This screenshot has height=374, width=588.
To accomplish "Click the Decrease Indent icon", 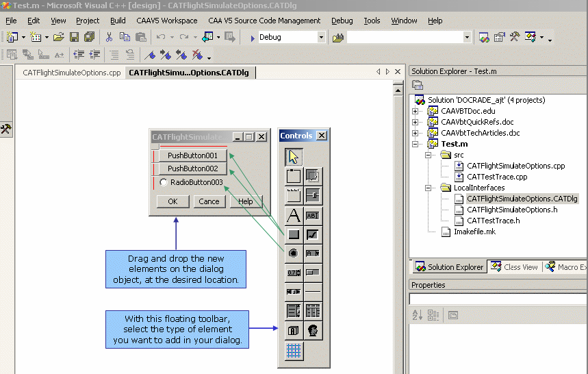I will point(78,55).
